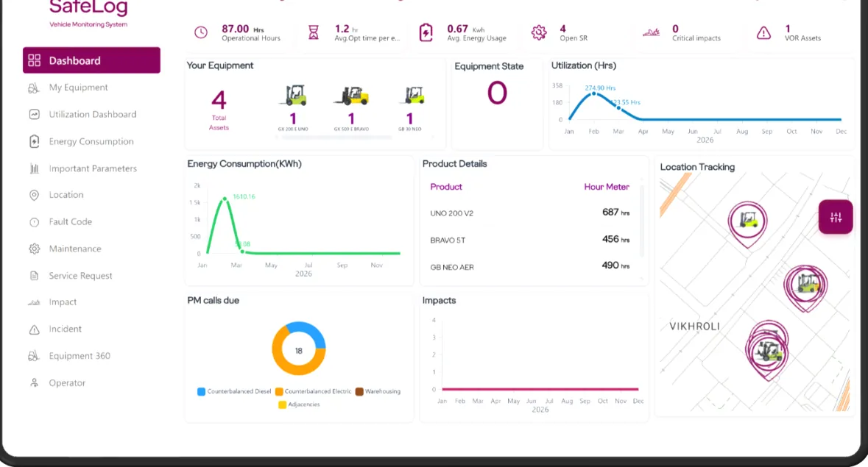Click the map marker beside the filter button
The image size is (868, 467).
806,288
